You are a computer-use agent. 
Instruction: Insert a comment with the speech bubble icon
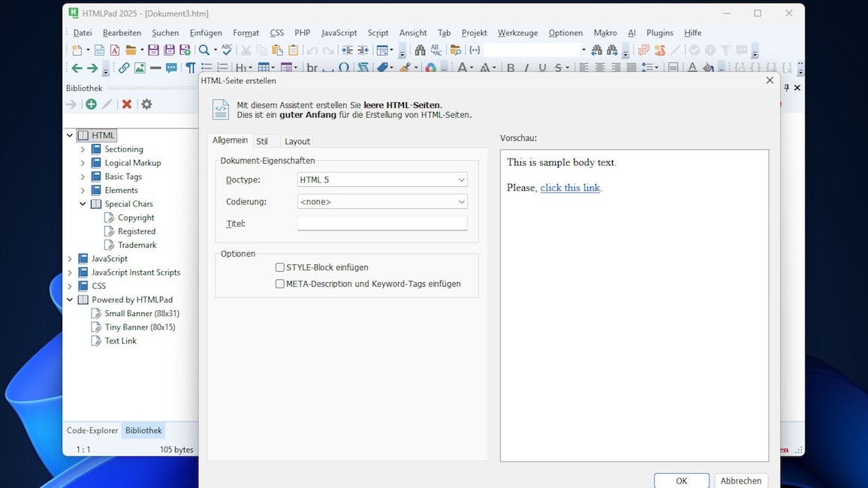point(172,68)
